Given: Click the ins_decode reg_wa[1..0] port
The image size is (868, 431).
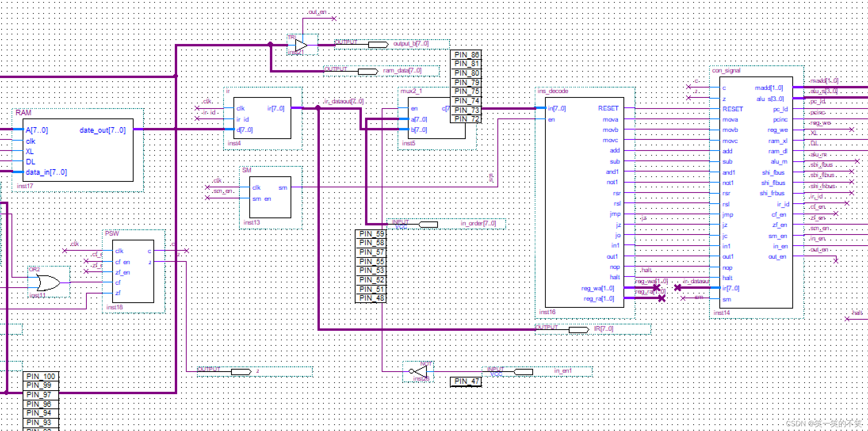Looking at the screenshot, I should [x=598, y=288].
